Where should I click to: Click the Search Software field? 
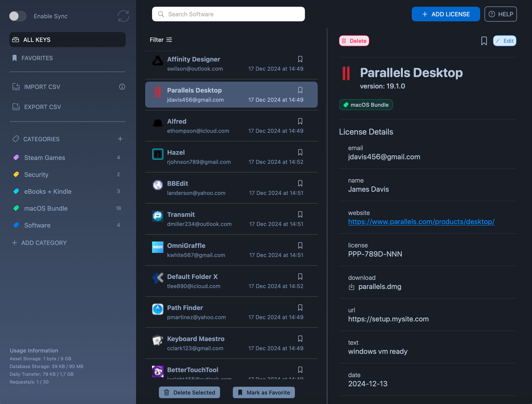pyautogui.click(x=228, y=14)
